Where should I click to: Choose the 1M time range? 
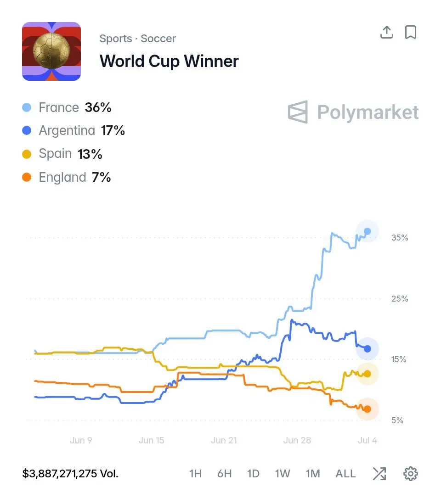[x=313, y=473]
